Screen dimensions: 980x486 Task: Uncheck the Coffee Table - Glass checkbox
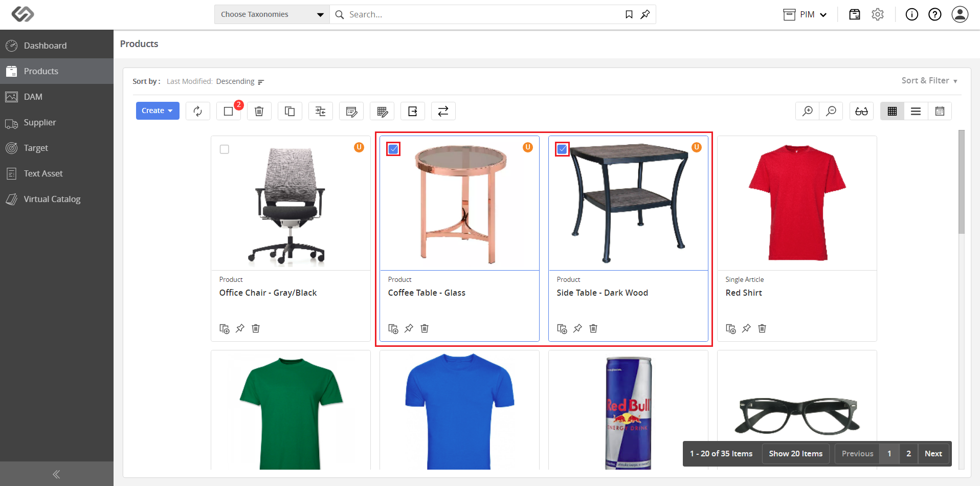click(x=393, y=149)
